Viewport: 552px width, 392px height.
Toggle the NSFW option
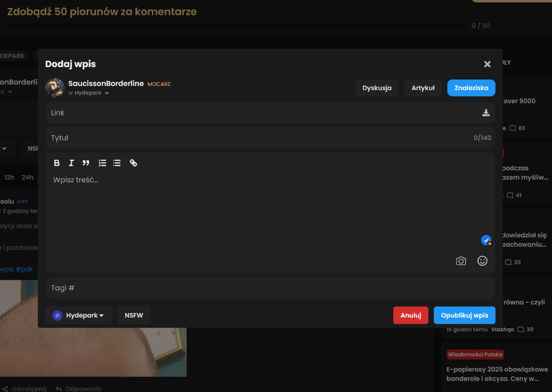click(134, 315)
